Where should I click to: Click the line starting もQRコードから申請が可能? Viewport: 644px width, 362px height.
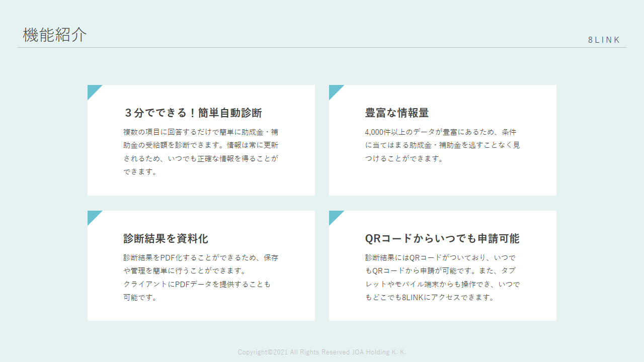pyautogui.click(x=440, y=271)
